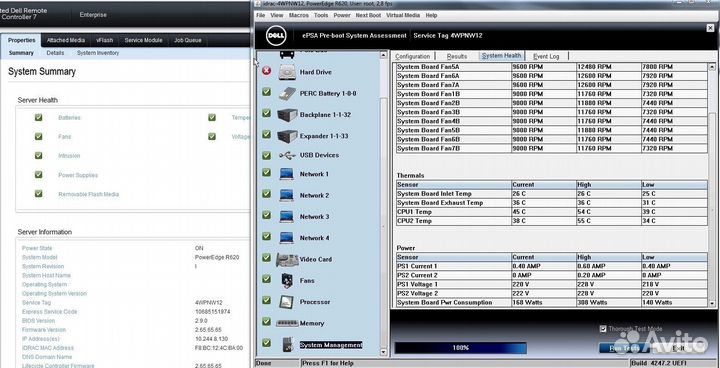Open the Next Boot menu
This screenshot has width=720, height=368.
368,15
